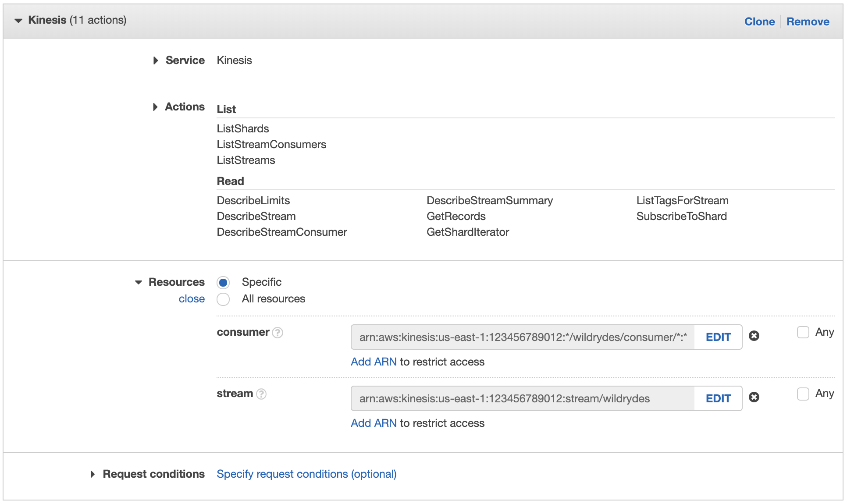This screenshot has height=504, width=847.
Task: Click the ListShards action
Action: (x=243, y=128)
